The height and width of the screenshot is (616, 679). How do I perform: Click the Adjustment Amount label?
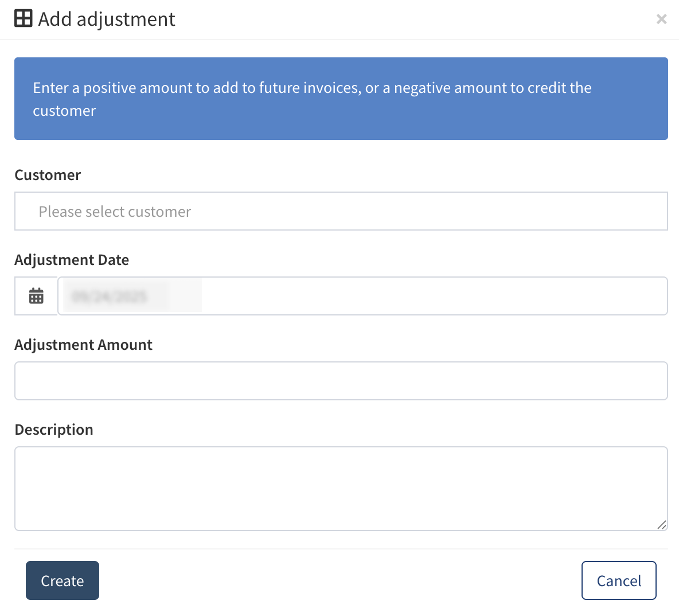pos(84,345)
